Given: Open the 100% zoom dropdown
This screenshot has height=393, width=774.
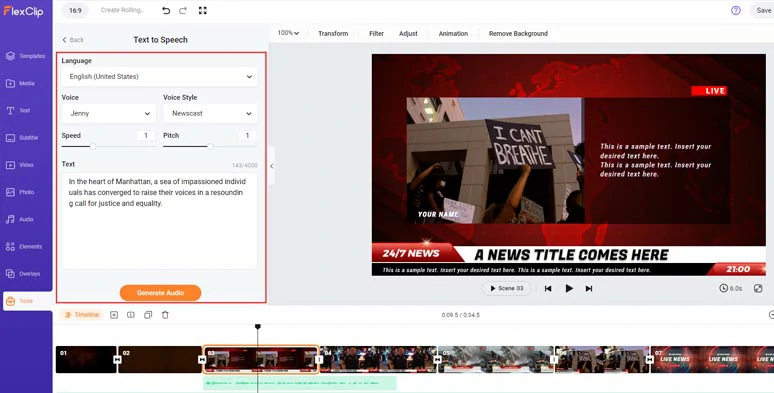Looking at the screenshot, I should pyautogui.click(x=288, y=33).
